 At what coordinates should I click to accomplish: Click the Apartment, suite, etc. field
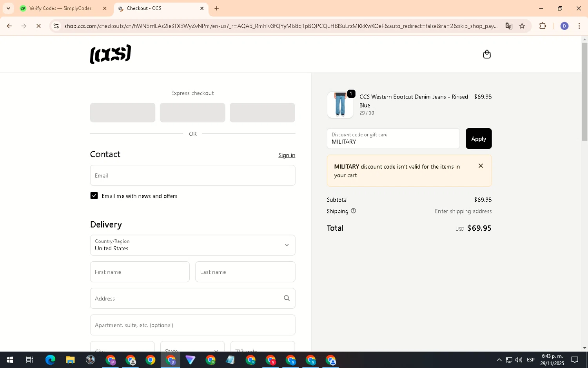click(x=192, y=325)
